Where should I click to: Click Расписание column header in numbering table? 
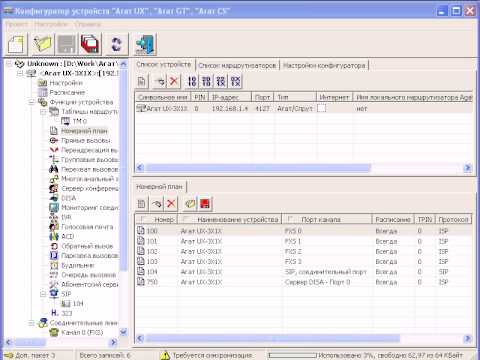[392, 219]
